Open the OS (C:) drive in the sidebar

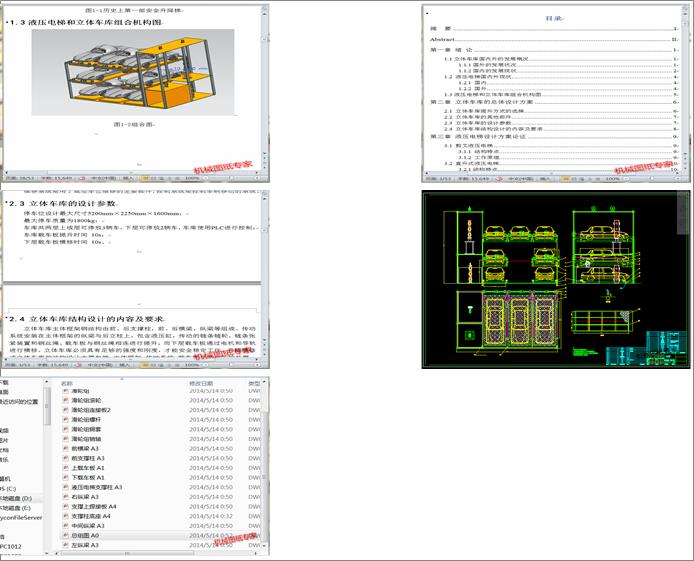[8, 488]
